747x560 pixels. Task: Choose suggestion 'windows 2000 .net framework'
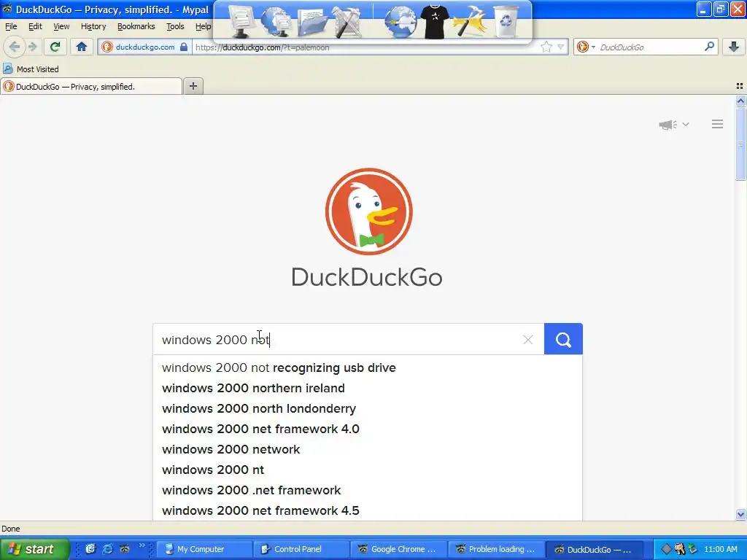[x=368, y=491]
